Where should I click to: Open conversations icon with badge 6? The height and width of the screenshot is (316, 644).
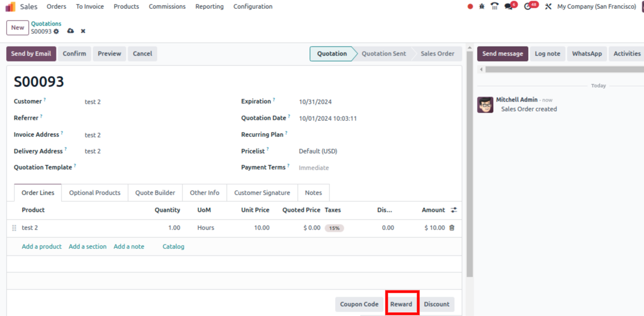click(x=509, y=7)
